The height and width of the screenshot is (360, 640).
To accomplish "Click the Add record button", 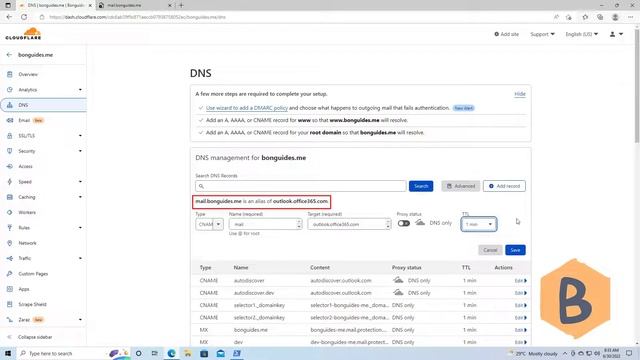I will coord(504,186).
